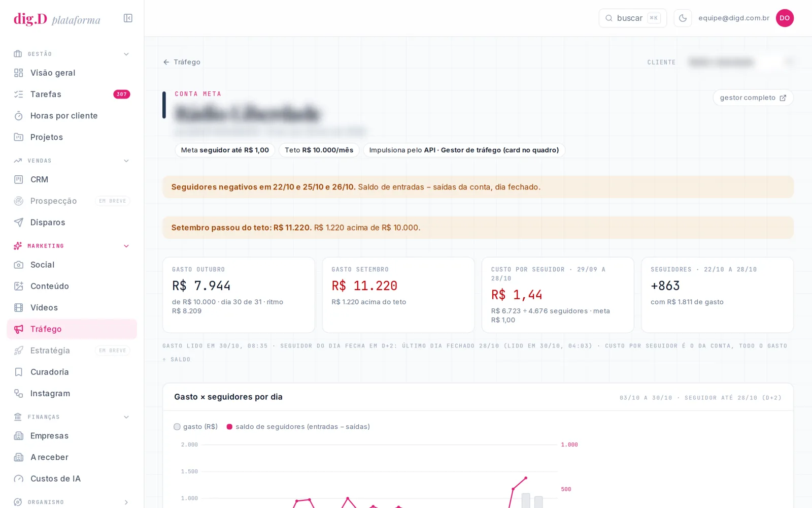Open gestor completo external link
Screen dimensions: 812x508
pos(753,98)
